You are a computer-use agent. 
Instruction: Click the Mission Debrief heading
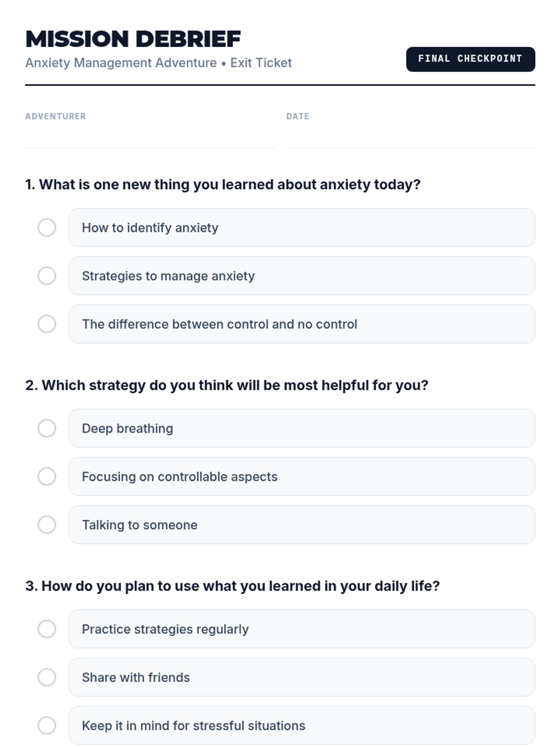coord(133,39)
